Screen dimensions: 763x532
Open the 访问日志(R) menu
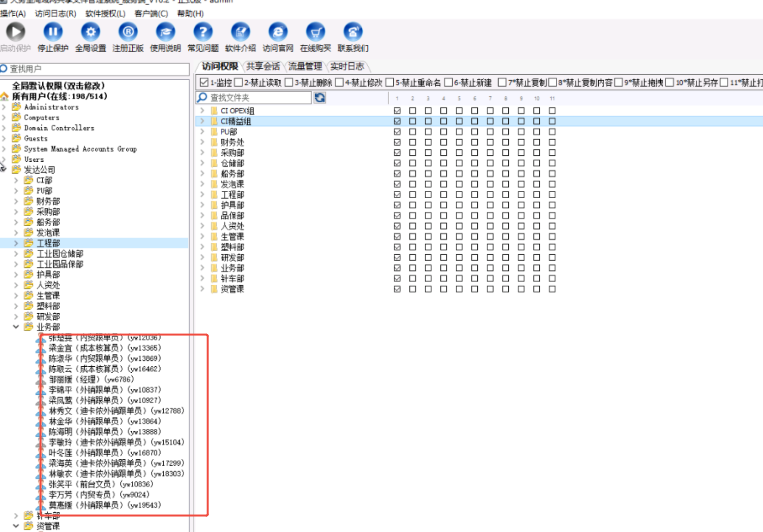point(55,13)
